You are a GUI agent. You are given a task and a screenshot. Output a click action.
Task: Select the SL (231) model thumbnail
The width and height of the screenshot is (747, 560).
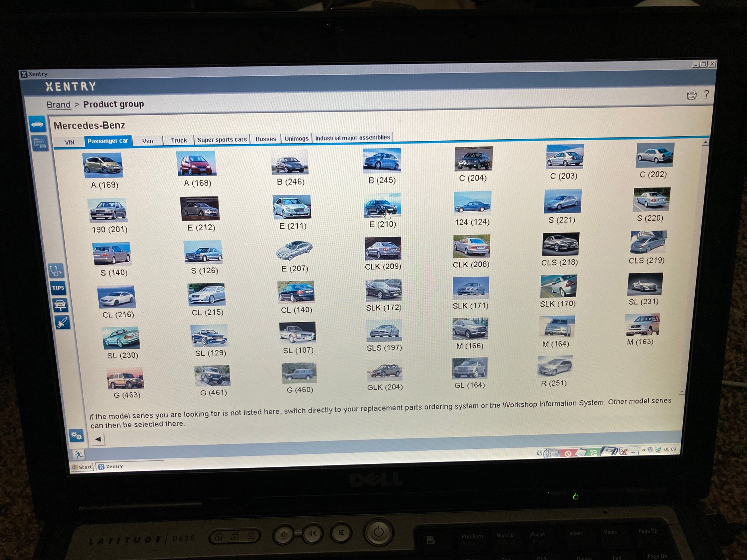tap(645, 284)
